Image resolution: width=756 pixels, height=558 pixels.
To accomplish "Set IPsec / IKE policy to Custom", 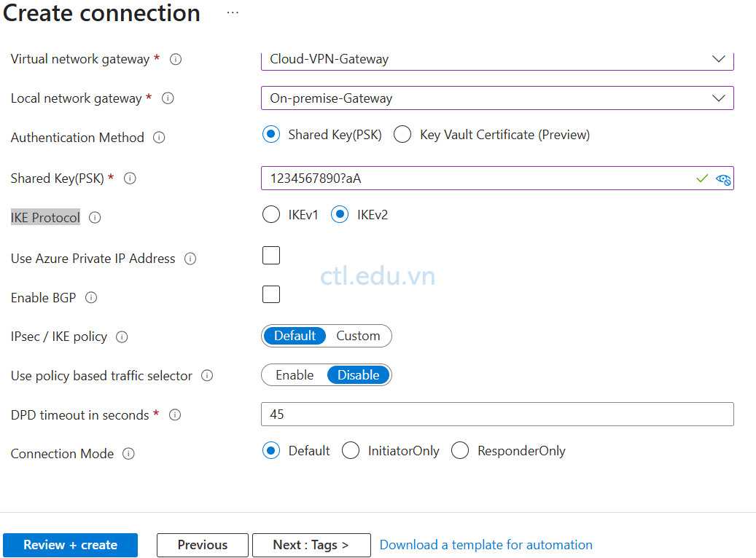I will 358,336.
